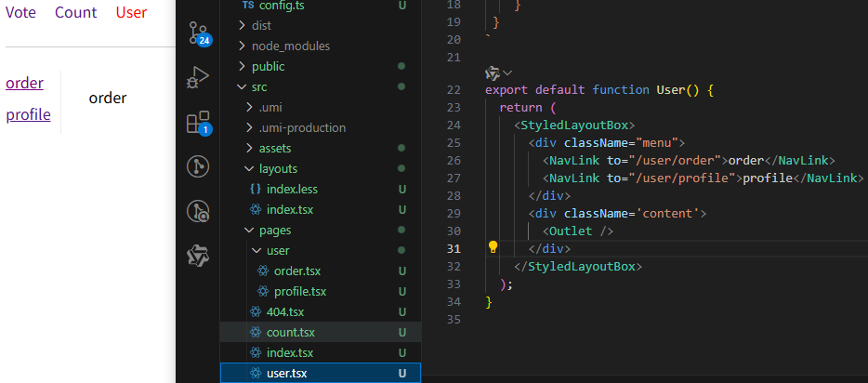The width and height of the screenshot is (868, 383).
Task: Click the AI assistant icon above line 22
Action: pyautogui.click(x=492, y=73)
